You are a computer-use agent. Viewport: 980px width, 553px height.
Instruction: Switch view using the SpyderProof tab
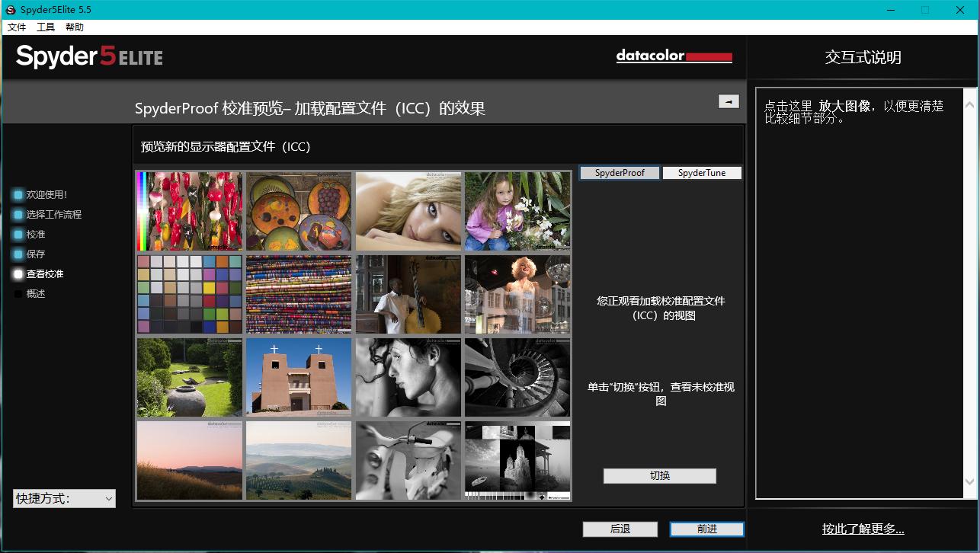click(619, 172)
